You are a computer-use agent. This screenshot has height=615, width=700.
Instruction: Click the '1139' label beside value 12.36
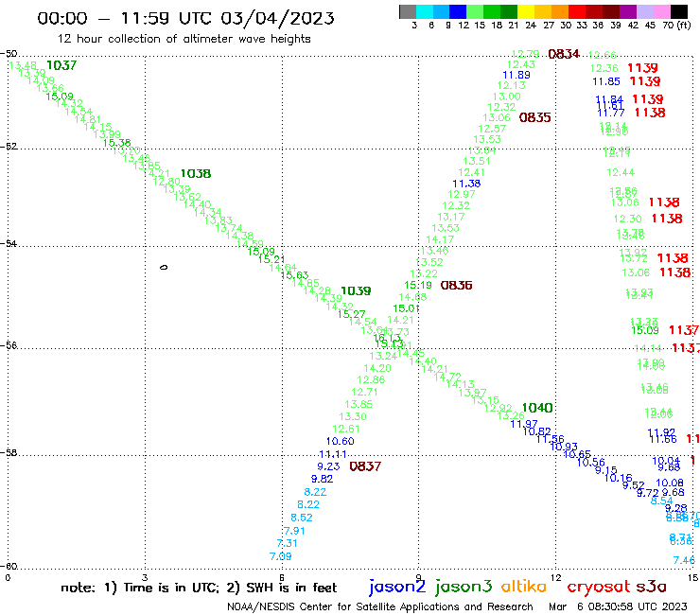(642, 68)
